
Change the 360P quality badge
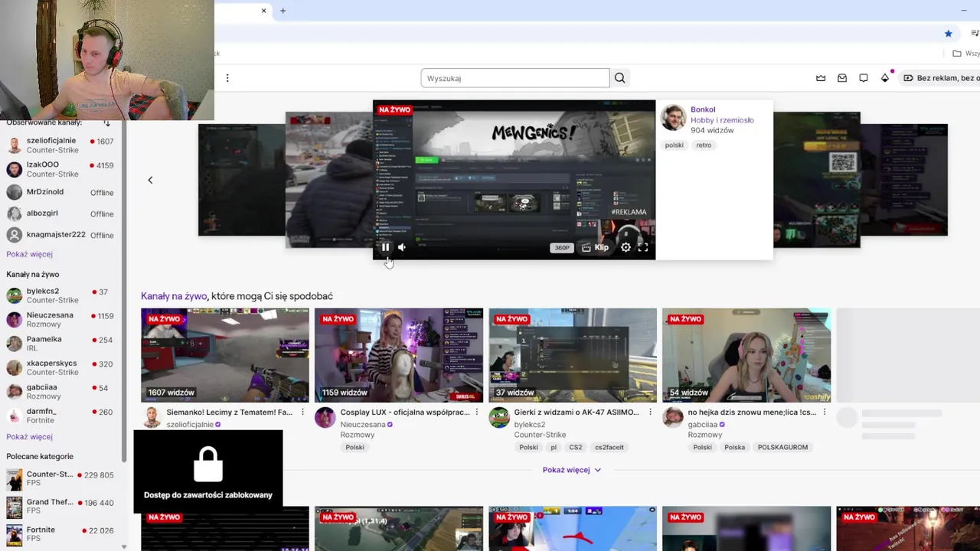(x=562, y=248)
